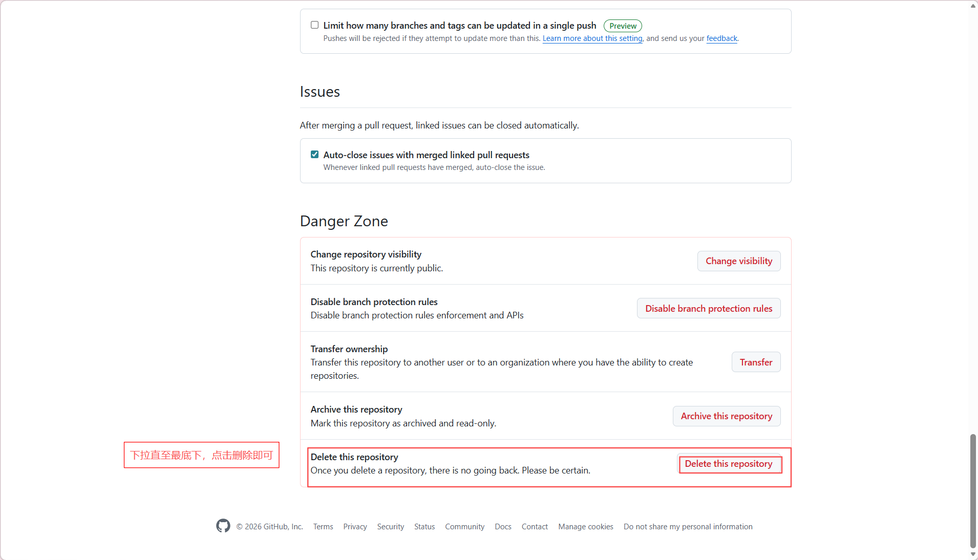Open the Community footer link

coord(464,527)
